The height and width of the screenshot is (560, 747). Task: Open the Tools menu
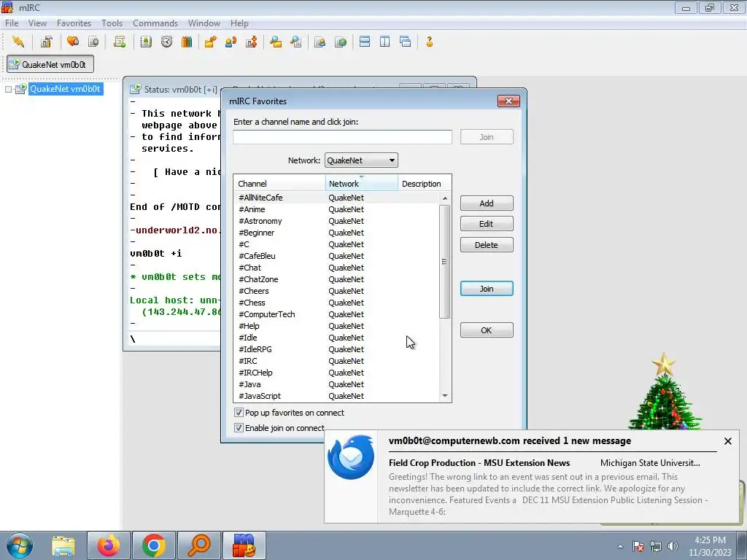(112, 23)
